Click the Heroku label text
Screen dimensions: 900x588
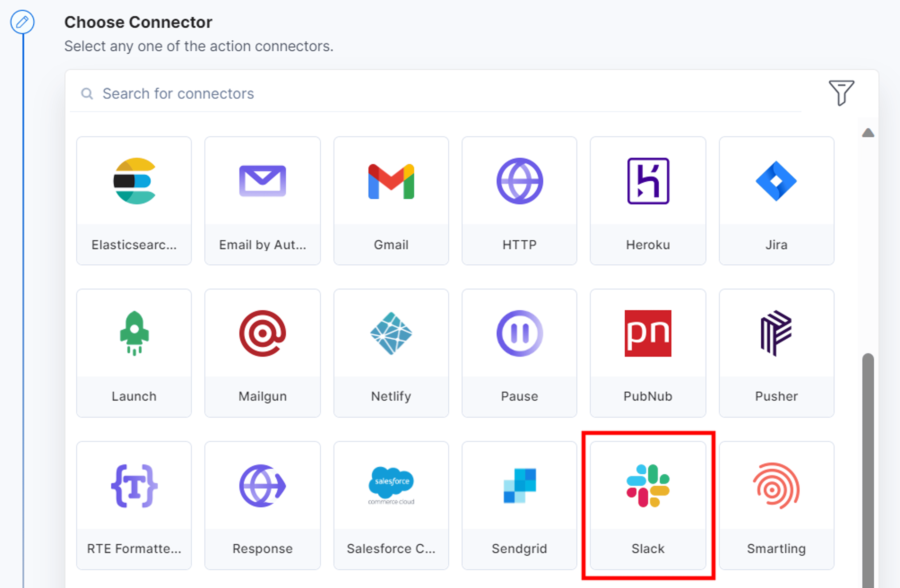click(x=648, y=245)
